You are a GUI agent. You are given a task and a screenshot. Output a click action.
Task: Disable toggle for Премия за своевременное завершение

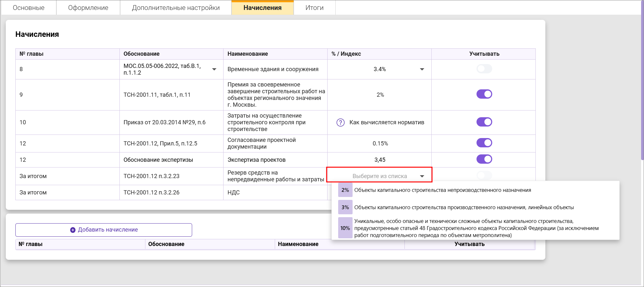pos(484,94)
